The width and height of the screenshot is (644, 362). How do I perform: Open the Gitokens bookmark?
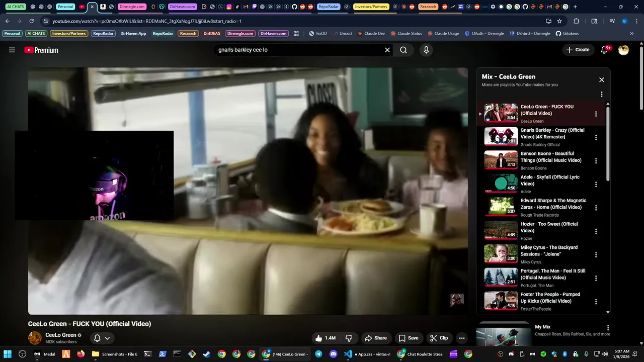pos(567,33)
